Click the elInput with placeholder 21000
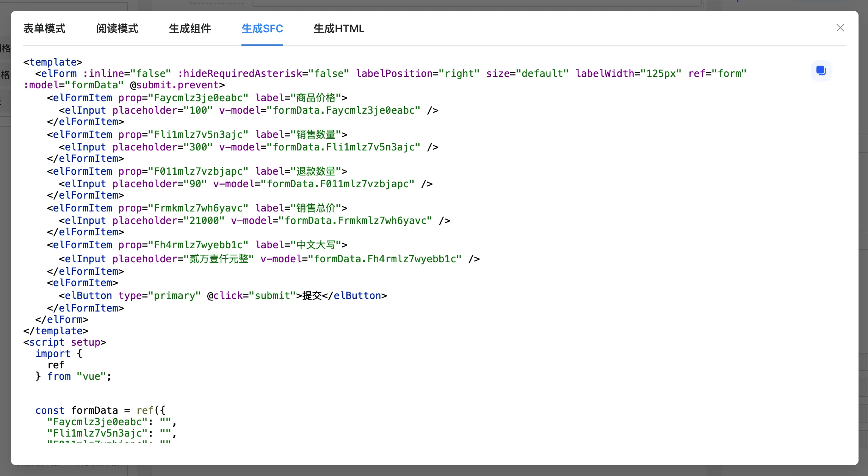The height and width of the screenshot is (476, 868). (x=254, y=221)
